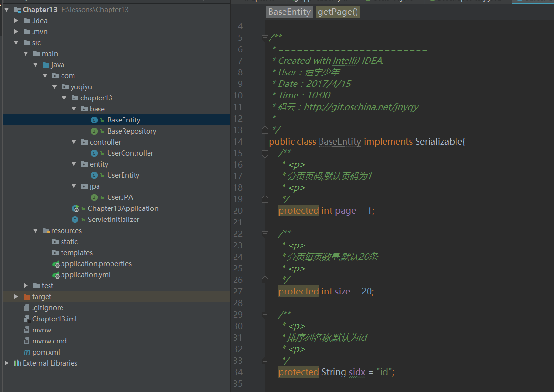Click the mvnw file icon
The height and width of the screenshot is (392, 554).
[x=26, y=330]
